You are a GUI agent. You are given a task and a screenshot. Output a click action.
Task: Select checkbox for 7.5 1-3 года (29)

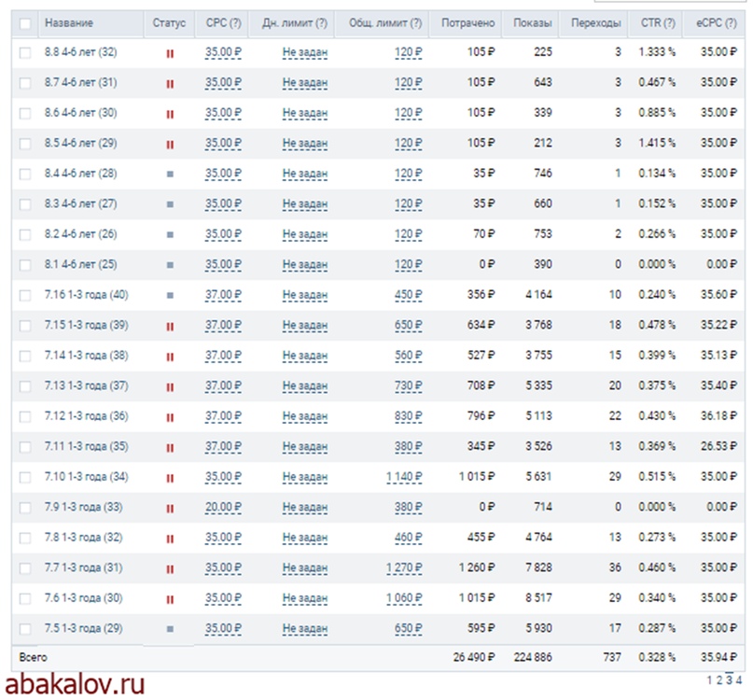coord(25,629)
